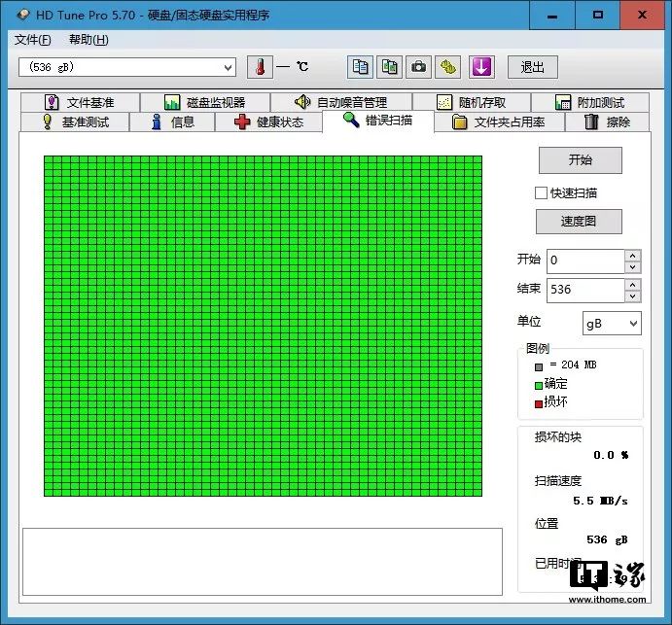Screen dimensions: 672x625
Task: Click the camera save screenshot icon
Action: (418, 67)
